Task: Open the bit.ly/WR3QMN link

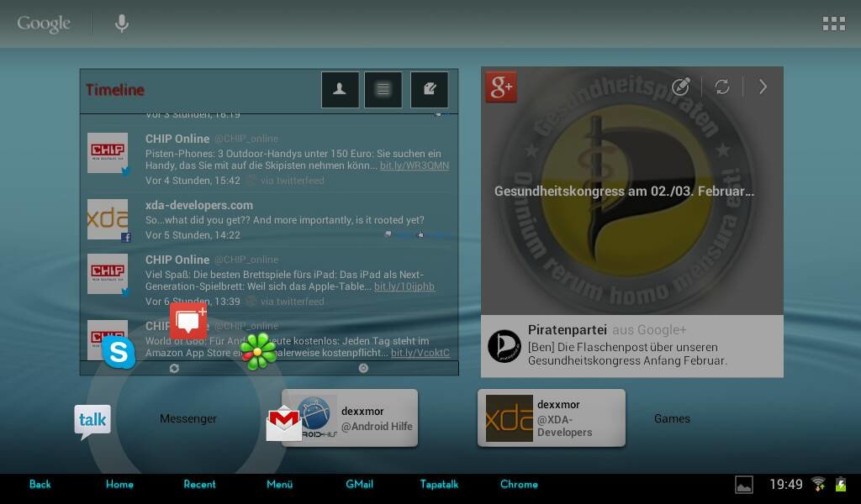Action: coord(415,165)
